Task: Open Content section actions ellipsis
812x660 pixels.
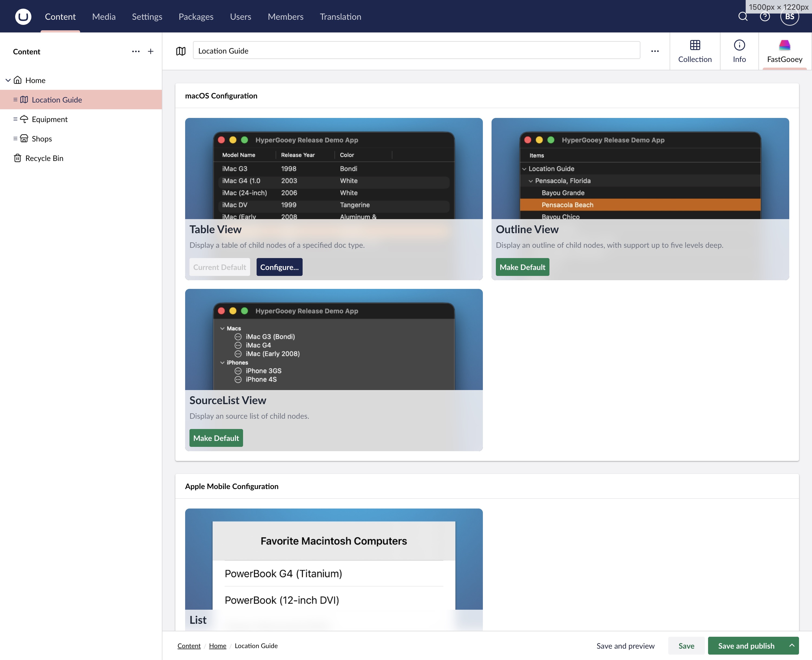Action: coord(136,51)
